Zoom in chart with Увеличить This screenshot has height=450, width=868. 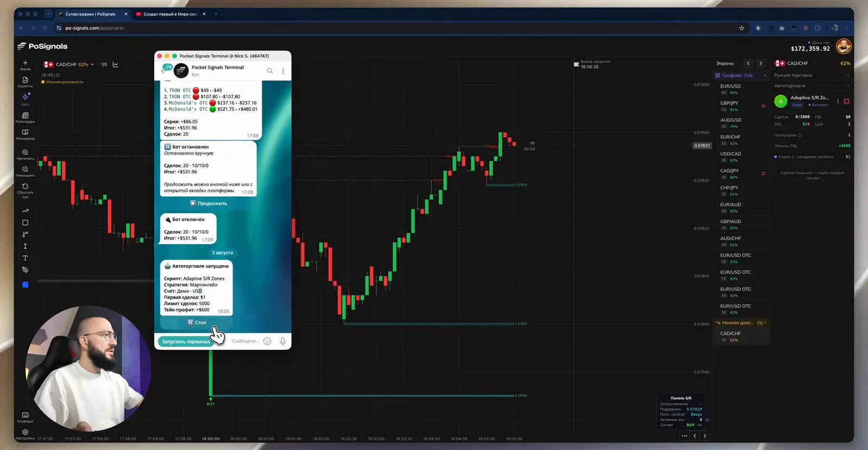pyautogui.click(x=25, y=155)
